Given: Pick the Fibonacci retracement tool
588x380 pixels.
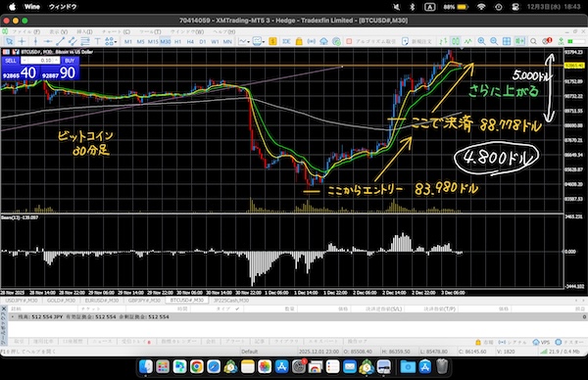Looking at the screenshot, I should [85, 41].
